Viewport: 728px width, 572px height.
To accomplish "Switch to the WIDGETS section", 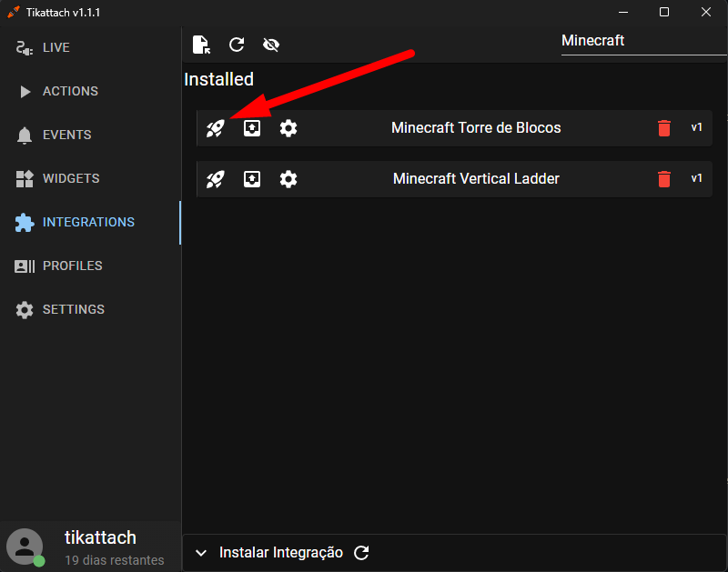I will point(91,178).
